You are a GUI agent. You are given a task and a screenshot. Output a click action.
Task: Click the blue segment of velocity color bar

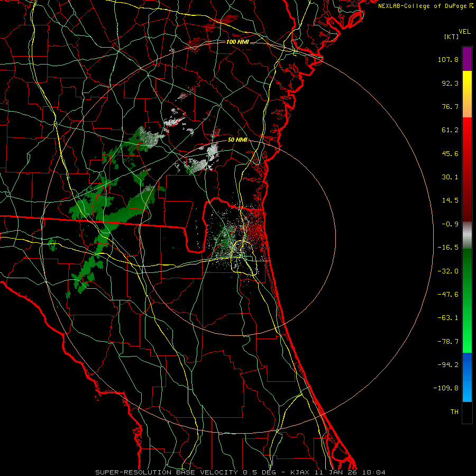click(467, 377)
